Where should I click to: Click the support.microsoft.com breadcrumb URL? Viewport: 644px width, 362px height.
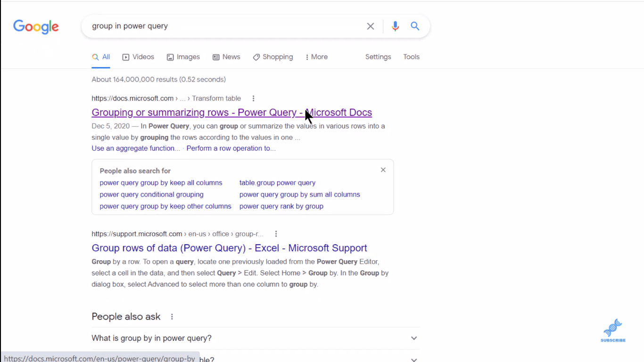(177, 234)
